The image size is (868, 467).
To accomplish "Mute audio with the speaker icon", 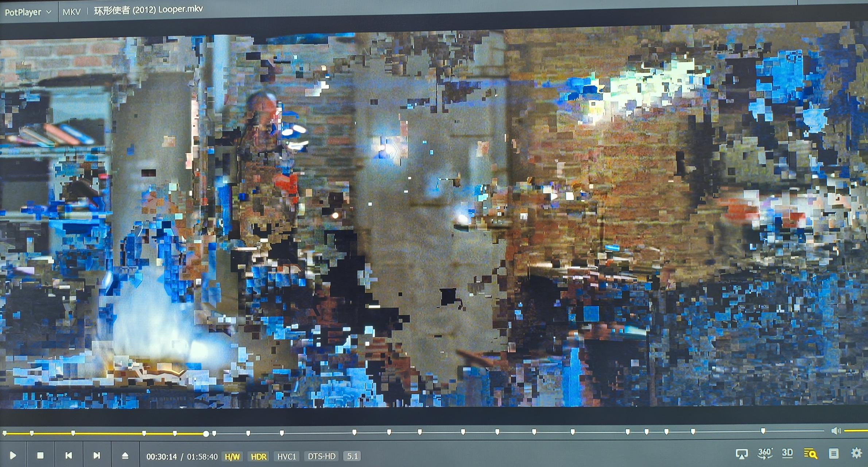I will 836,431.
